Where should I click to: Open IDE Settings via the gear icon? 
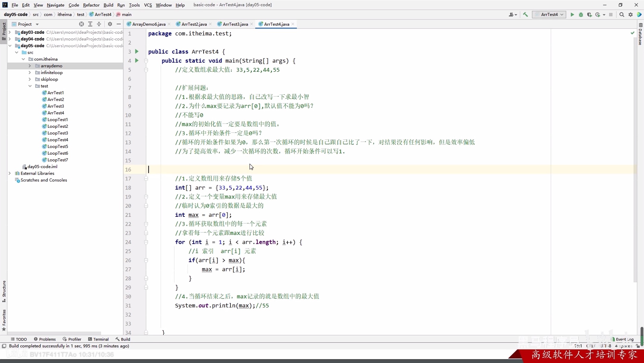[x=631, y=14]
